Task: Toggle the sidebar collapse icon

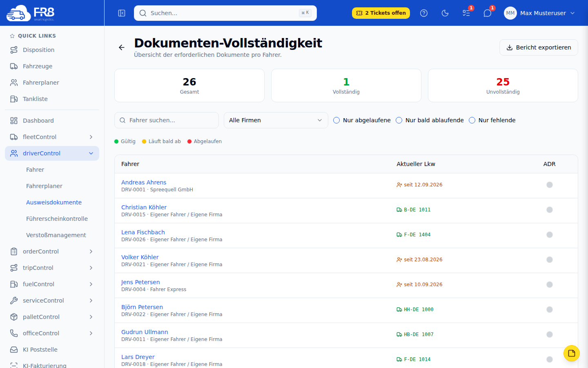Action: [x=122, y=13]
